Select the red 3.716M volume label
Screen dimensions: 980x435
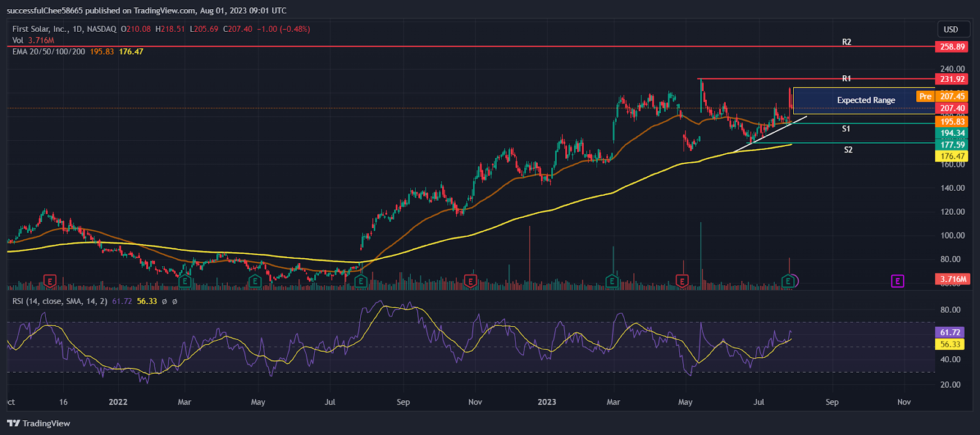pos(952,279)
